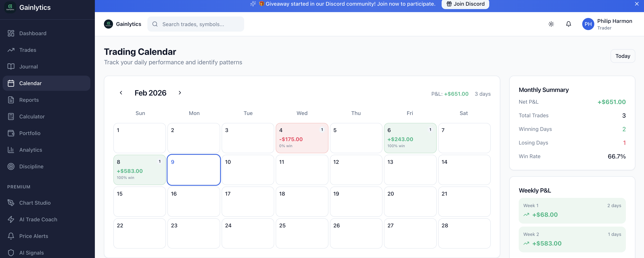Image resolution: width=644 pixels, height=258 pixels.
Task: Advance to next month chevron
Action: [180, 93]
